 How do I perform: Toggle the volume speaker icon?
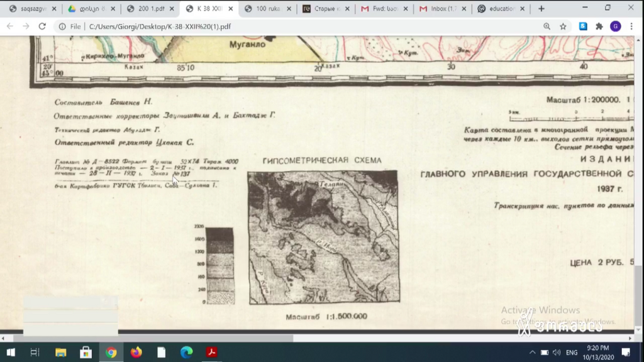coord(556,352)
